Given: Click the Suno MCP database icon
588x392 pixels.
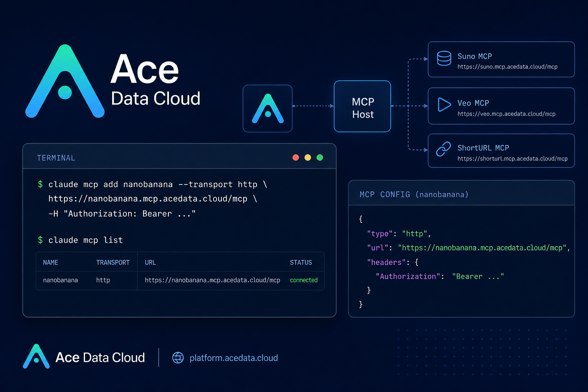Looking at the screenshot, I should (x=444, y=58).
